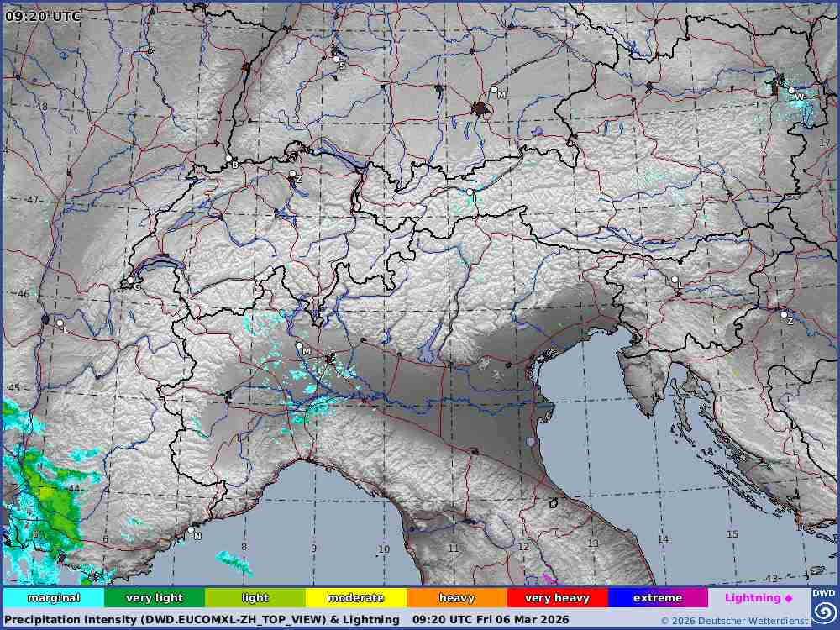Click the red 'very heavy' legend swatch
Image resolution: width=840 pixels, height=630 pixels.
557,598
